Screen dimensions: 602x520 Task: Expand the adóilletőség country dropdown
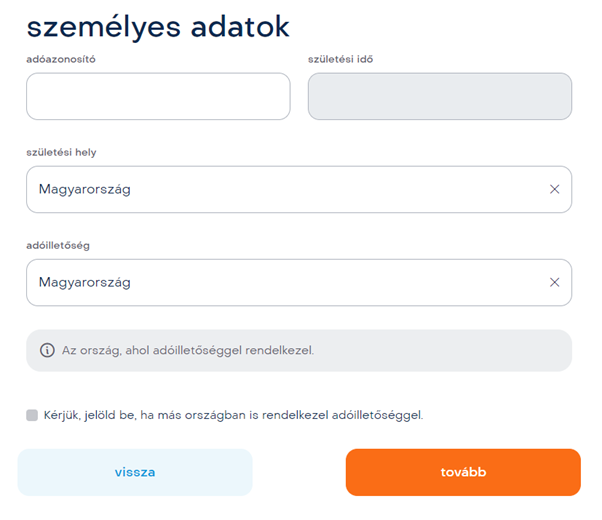coord(299,282)
